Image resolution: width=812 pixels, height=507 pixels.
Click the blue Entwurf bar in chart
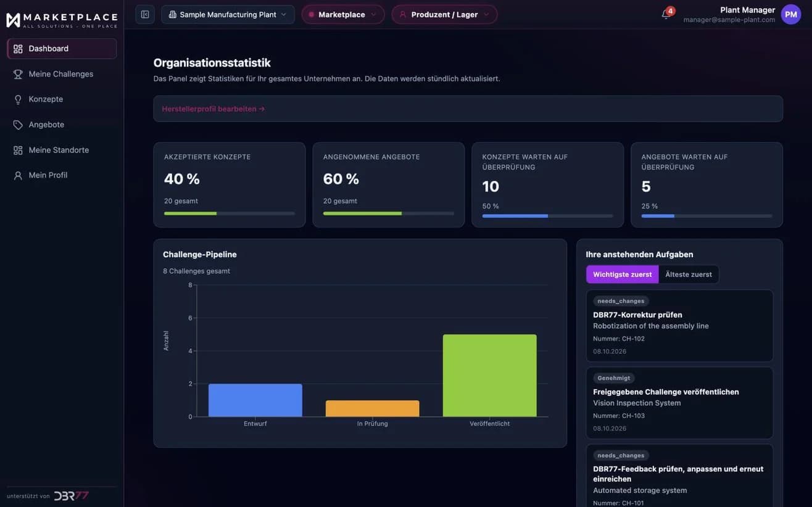[255, 400]
